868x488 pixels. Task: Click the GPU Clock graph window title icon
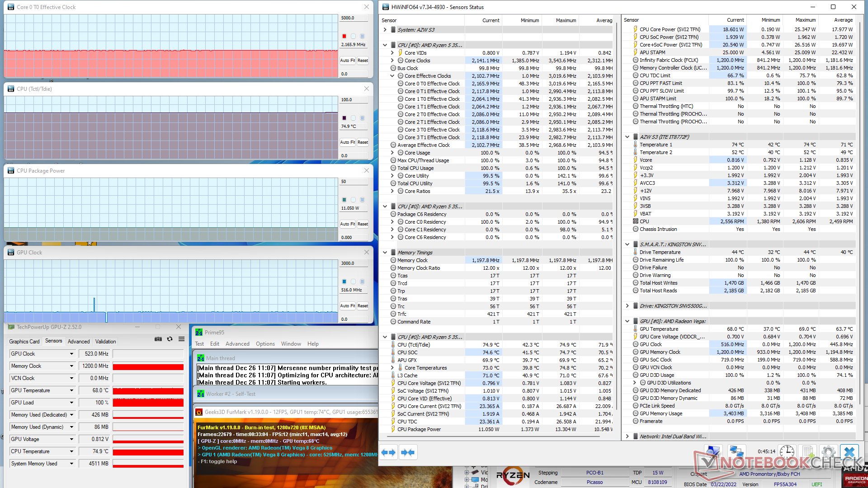click(x=11, y=252)
